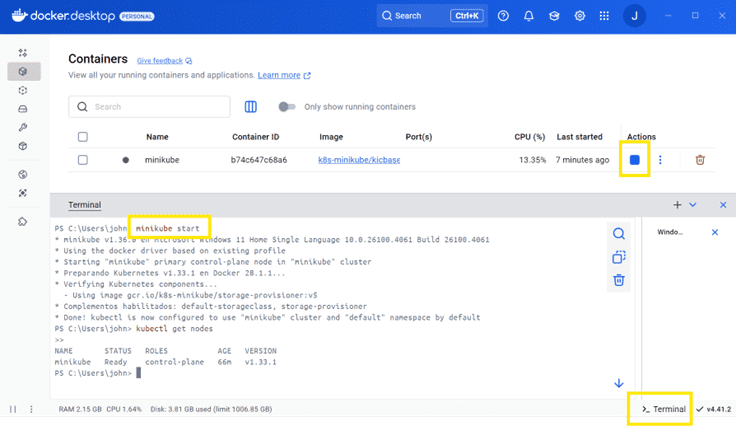Click the minikube status dot indicator
Screen dimensions: 736x426
(x=125, y=160)
